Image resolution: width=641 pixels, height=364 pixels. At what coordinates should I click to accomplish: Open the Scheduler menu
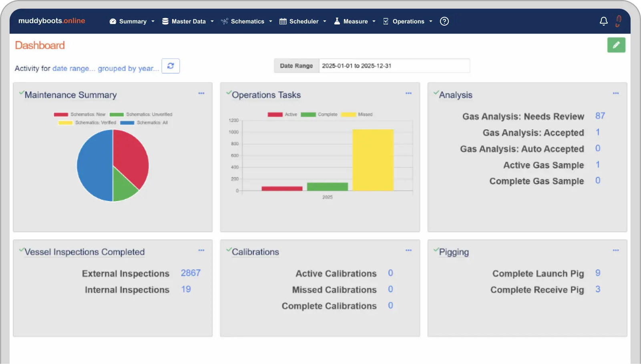click(303, 22)
